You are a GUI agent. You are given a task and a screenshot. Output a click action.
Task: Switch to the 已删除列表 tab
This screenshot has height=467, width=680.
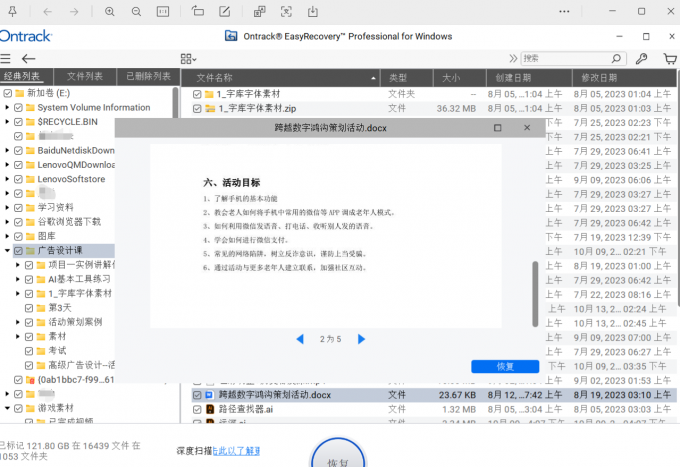point(148,77)
